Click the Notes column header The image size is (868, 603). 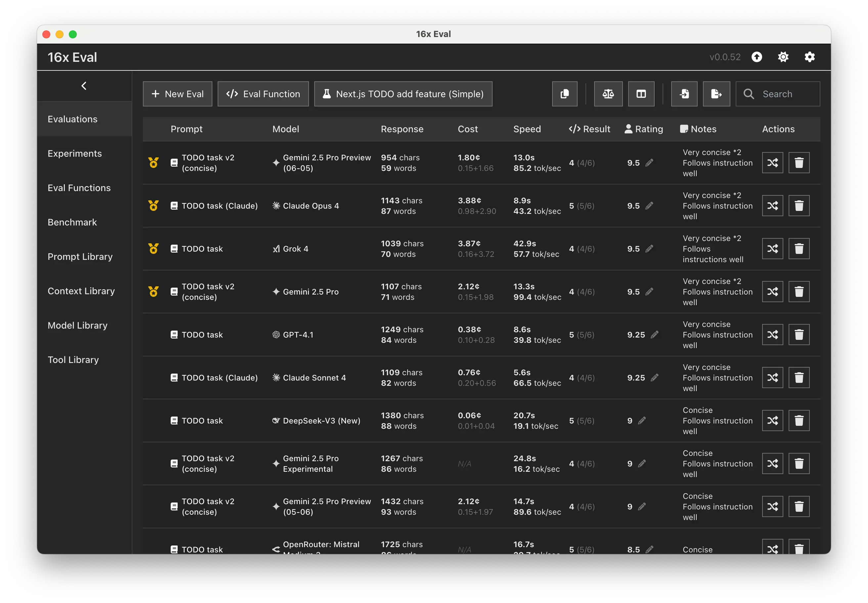click(698, 129)
